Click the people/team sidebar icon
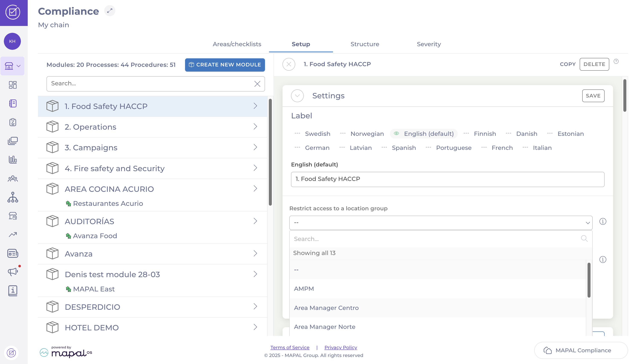The width and height of the screenshot is (637, 364). [x=13, y=179]
